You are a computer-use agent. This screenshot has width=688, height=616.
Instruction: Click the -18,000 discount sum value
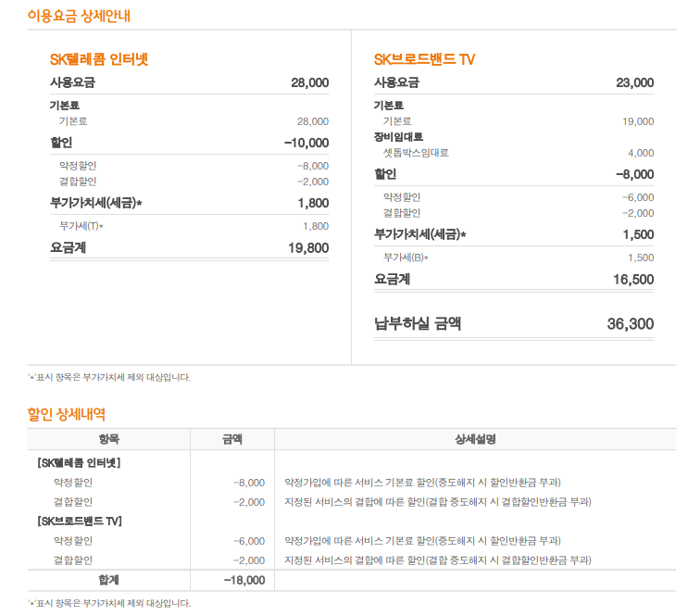244,580
